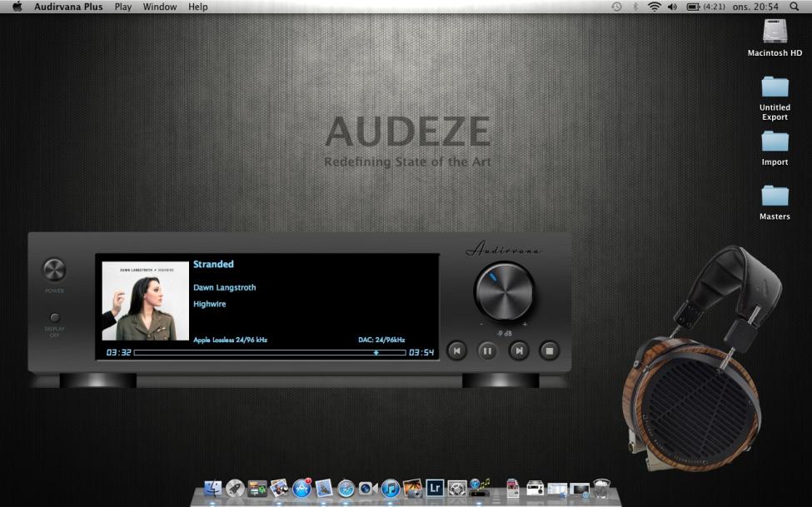Screen dimensions: 812x507
Task: Select the Masters folder on desktop
Action: 775,196
